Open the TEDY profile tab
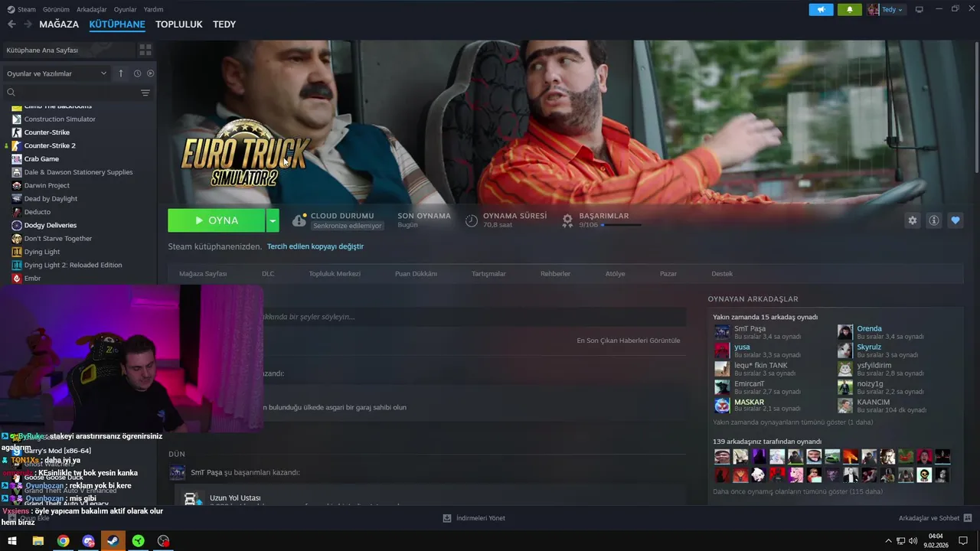 point(224,24)
